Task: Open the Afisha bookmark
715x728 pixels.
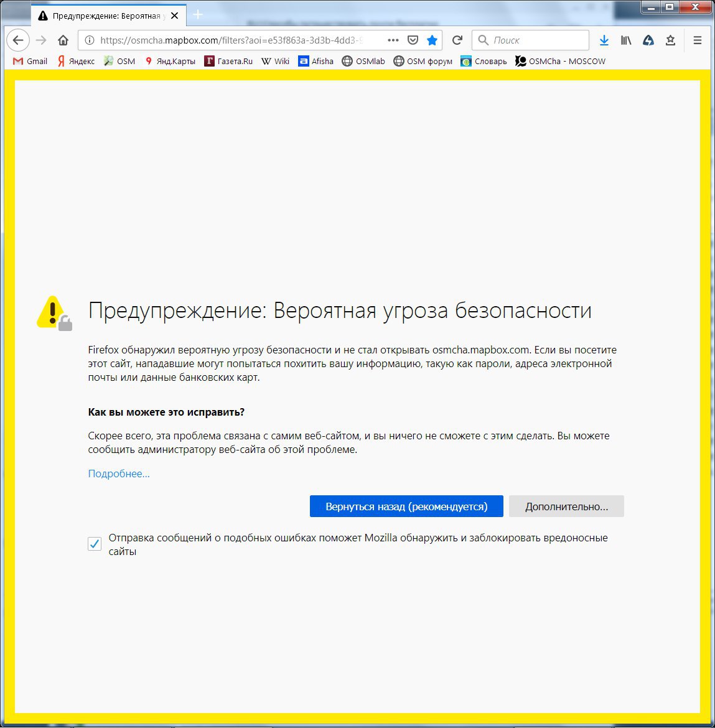Action: tap(315, 61)
